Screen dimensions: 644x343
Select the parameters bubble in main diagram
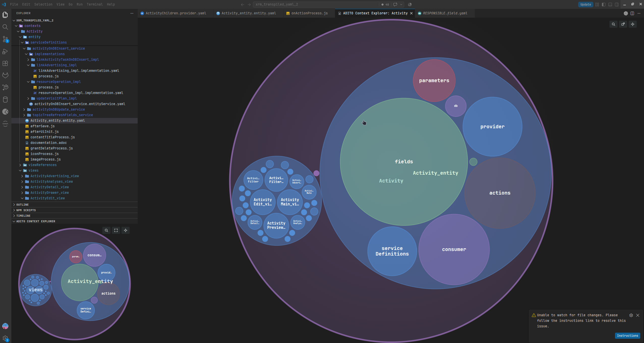click(x=434, y=81)
